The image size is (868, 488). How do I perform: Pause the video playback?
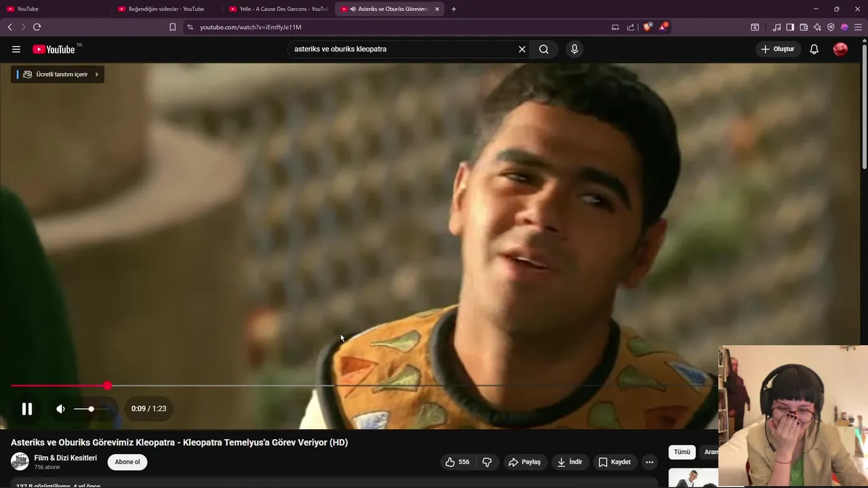pos(27,409)
